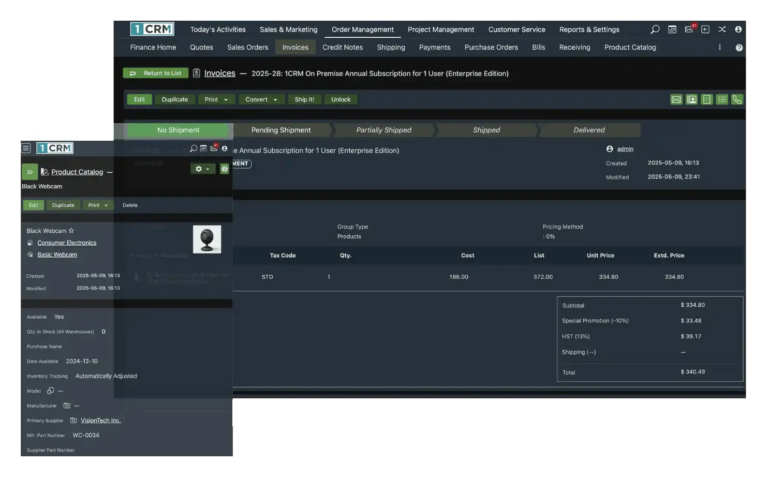Switch to Shipping tab
Screen dimensions: 768x477
tap(391, 48)
